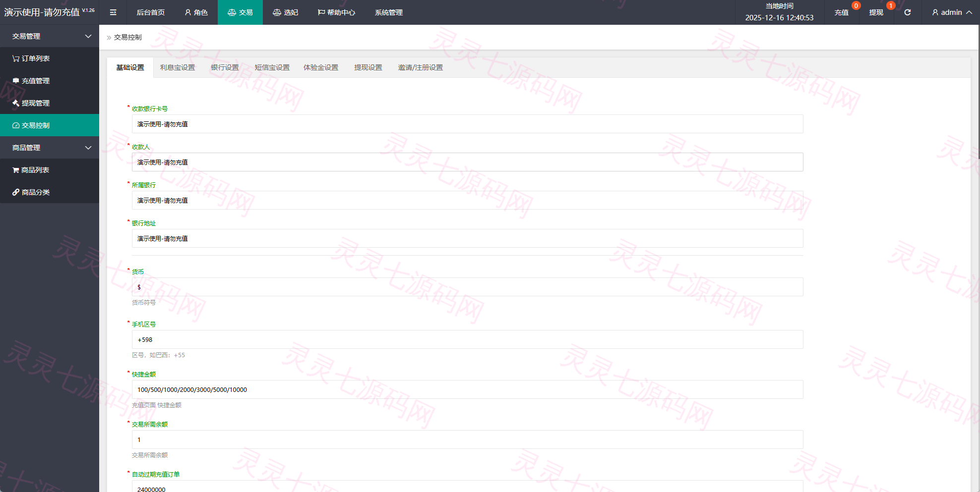
Task: Collapse the 商品管理 sidebar group
Action: pyautogui.click(x=50, y=148)
